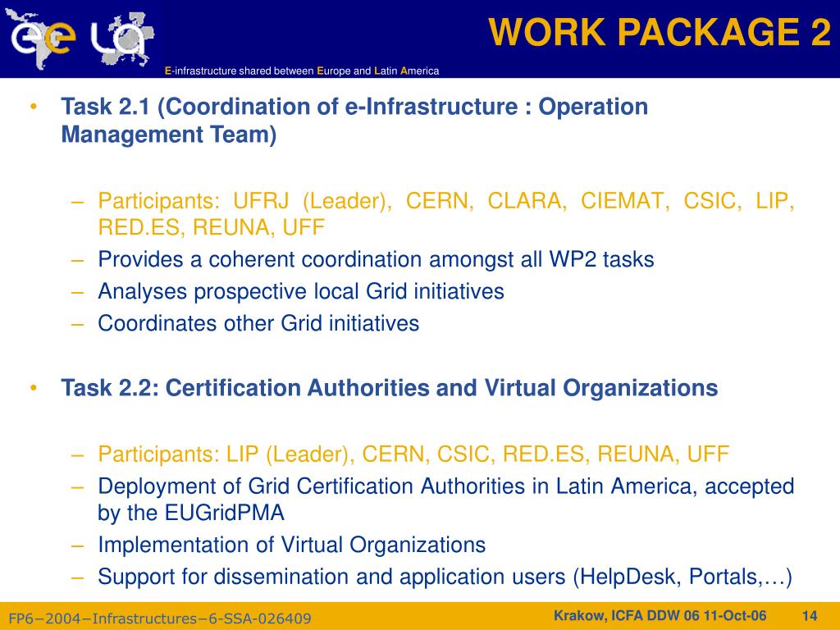This screenshot has height=630, width=840.
Task: Select the Task 2.1 heading text
Action: point(354,120)
